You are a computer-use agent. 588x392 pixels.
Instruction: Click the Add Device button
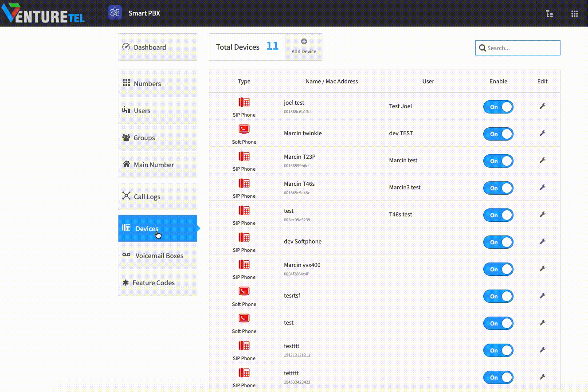click(x=304, y=47)
